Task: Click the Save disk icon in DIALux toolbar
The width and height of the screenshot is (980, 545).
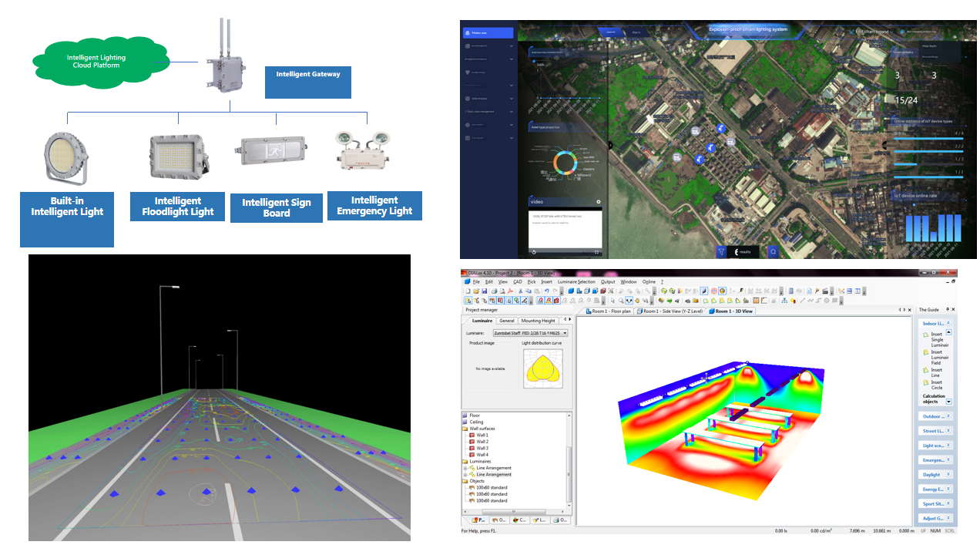Action: click(484, 291)
